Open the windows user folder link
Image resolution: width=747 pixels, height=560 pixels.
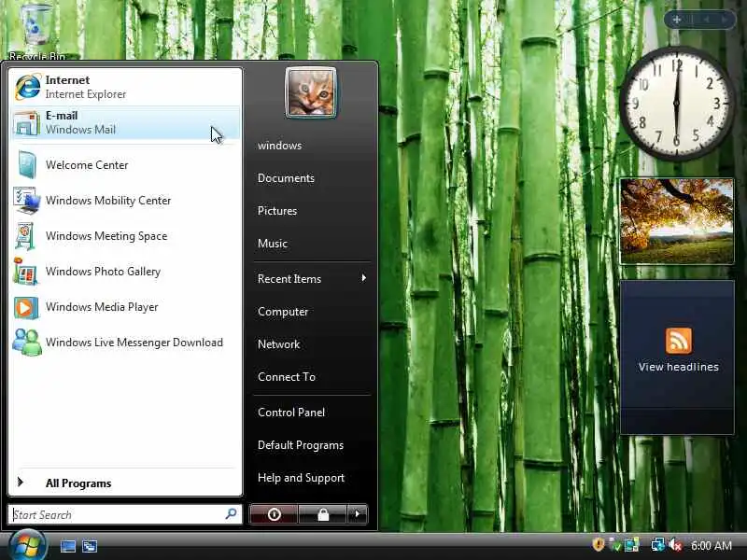[x=279, y=146]
